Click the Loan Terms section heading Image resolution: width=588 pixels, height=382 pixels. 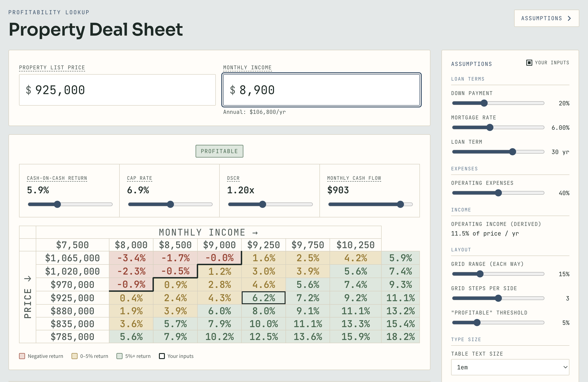468,79
